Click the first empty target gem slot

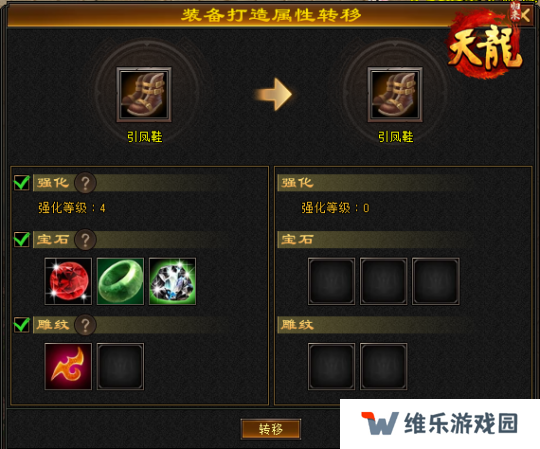coord(331,281)
